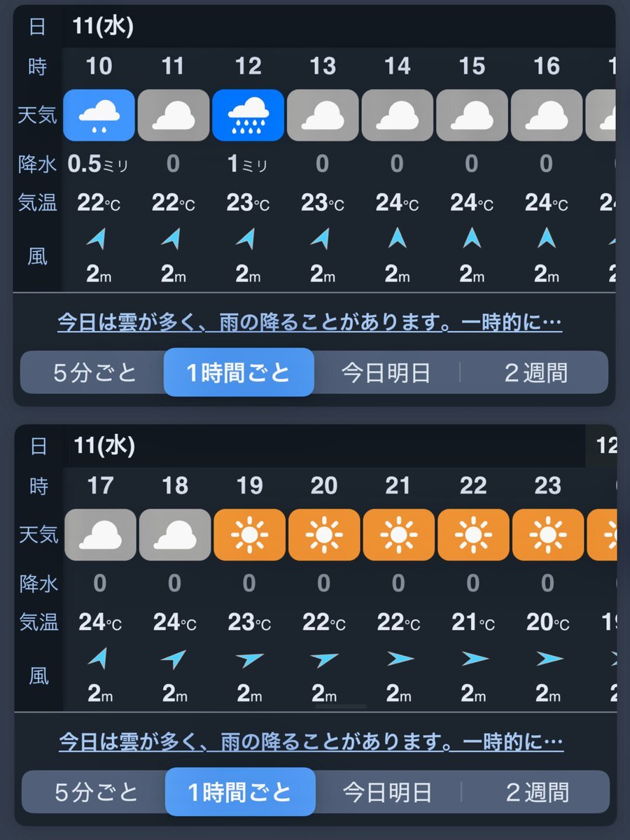Screen dimensions: 630x840
Task: Choose 5分ごと tab in lower panel
Action: [96, 792]
